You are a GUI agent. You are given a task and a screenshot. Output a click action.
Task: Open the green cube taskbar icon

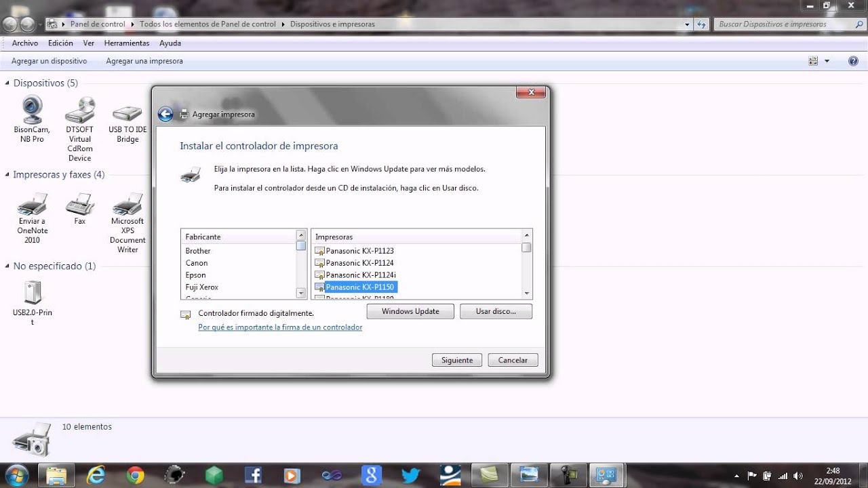click(214, 475)
